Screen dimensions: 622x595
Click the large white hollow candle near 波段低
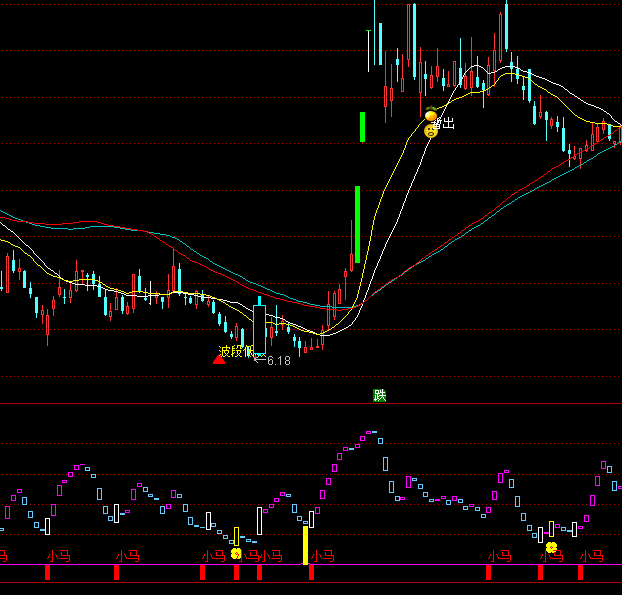point(259,329)
